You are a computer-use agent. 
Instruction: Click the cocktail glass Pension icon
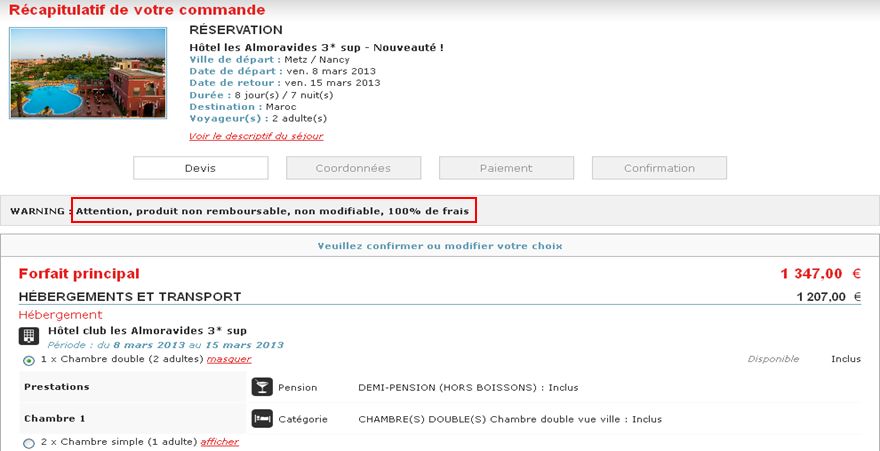261,387
